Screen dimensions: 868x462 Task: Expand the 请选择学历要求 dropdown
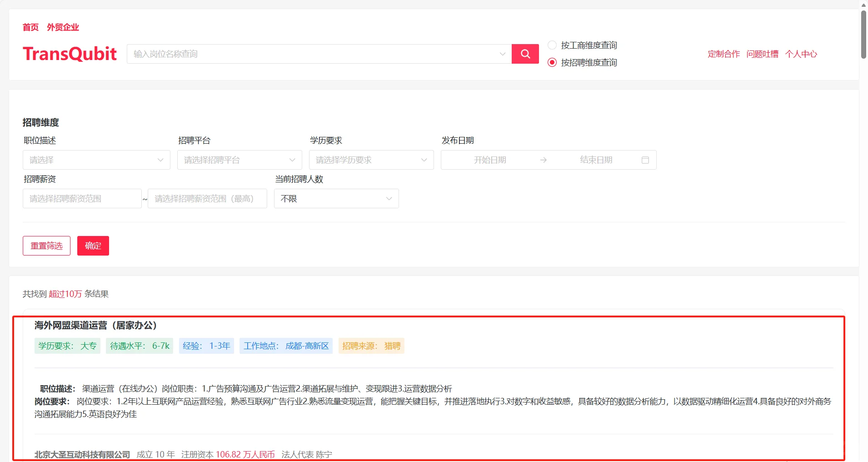tap(371, 160)
